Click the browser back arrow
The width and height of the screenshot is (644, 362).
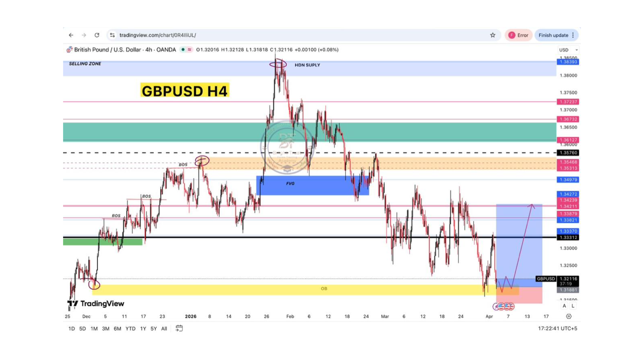pyautogui.click(x=71, y=35)
